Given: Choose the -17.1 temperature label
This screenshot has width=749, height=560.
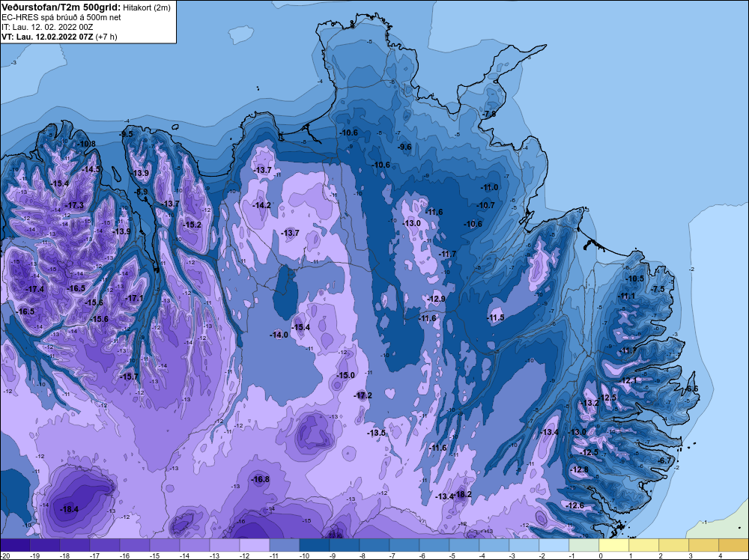Looking at the screenshot, I should [x=134, y=299].
